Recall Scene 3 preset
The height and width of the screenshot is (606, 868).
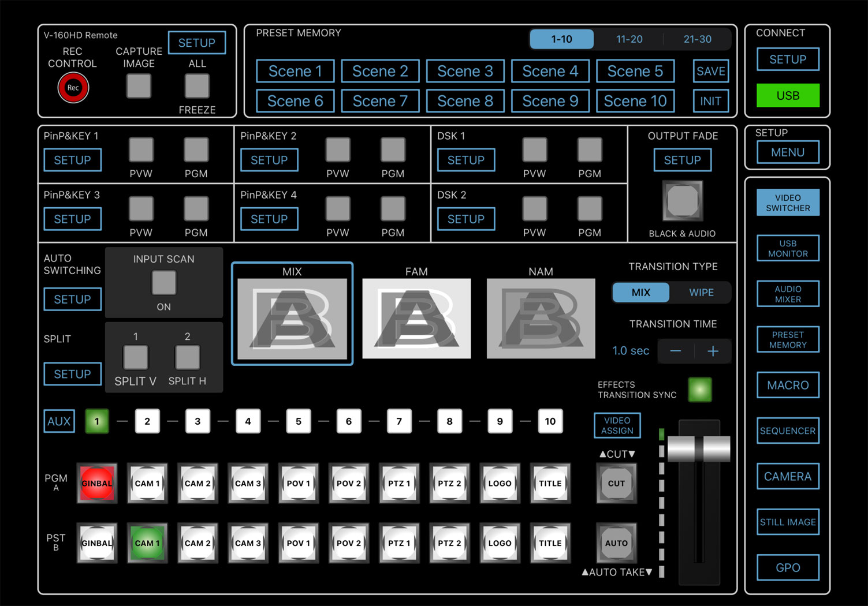[x=465, y=71]
